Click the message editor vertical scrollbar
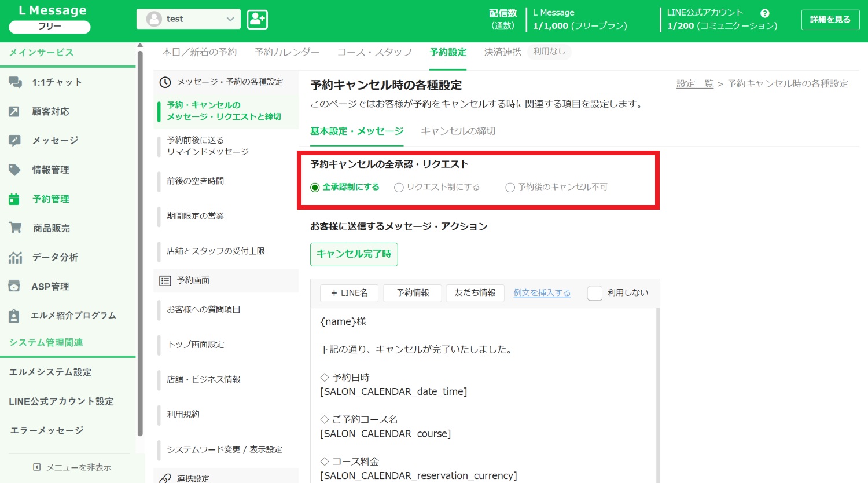Image resolution: width=868 pixels, height=483 pixels. pyautogui.click(x=657, y=395)
